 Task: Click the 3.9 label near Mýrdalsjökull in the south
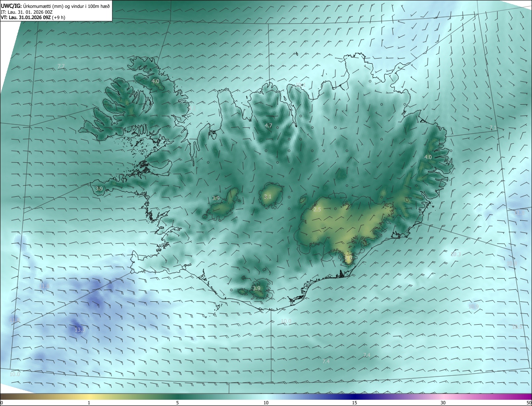click(x=256, y=288)
